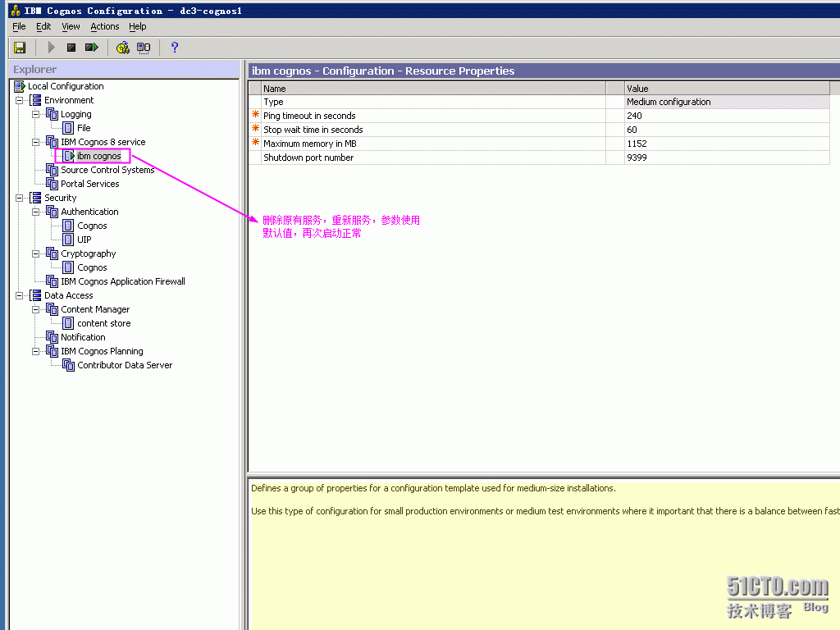The width and height of the screenshot is (840, 630).
Task: Click the Start service play icon
Action: [52, 48]
